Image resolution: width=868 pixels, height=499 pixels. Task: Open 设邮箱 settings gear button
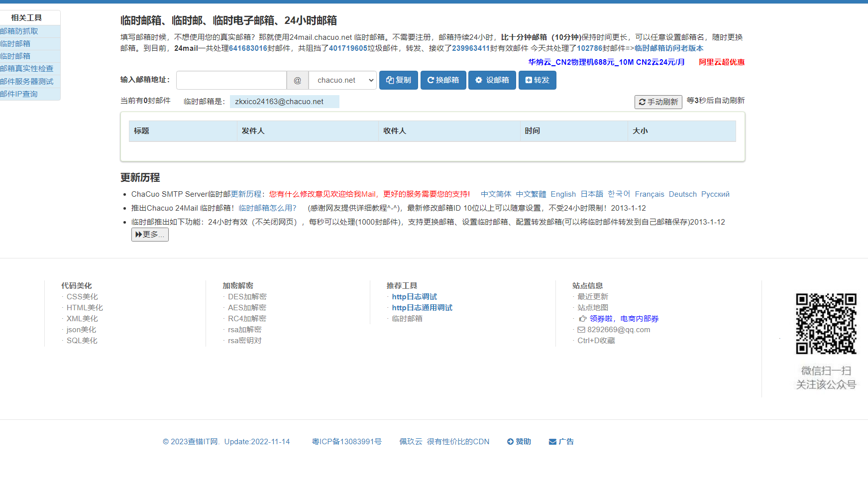coord(492,80)
